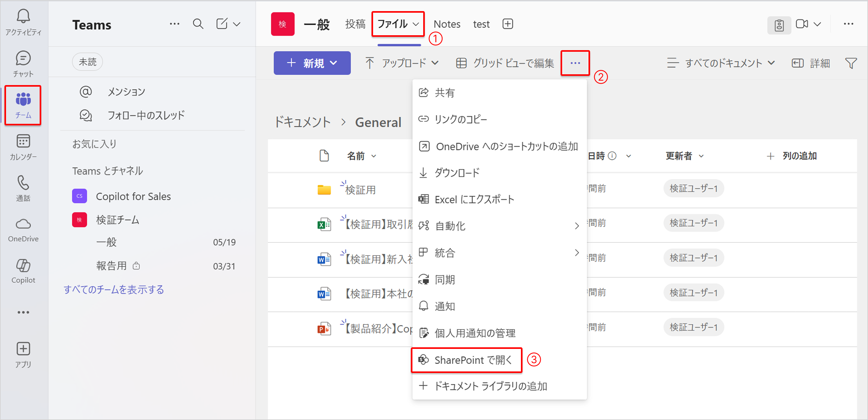This screenshot has height=420, width=868.
Task: Select Copilot for Sales team
Action: tap(133, 196)
